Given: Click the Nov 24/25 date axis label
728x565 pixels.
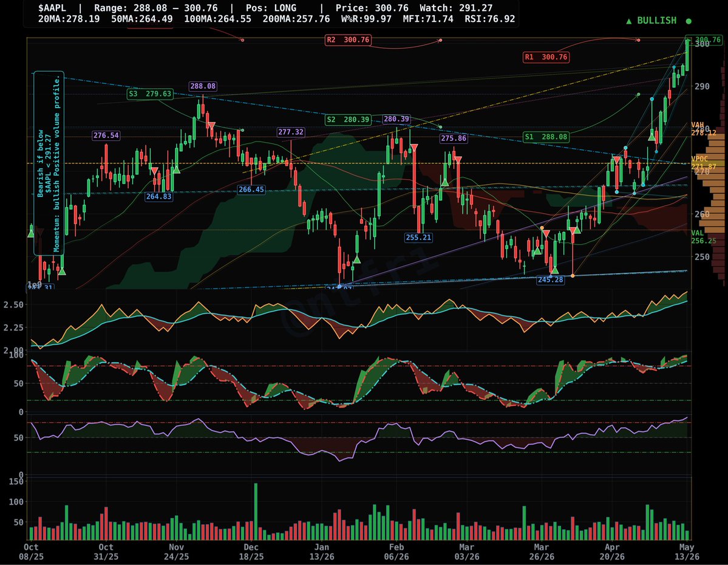Looking at the screenshot, I should [x=177, y=552].
